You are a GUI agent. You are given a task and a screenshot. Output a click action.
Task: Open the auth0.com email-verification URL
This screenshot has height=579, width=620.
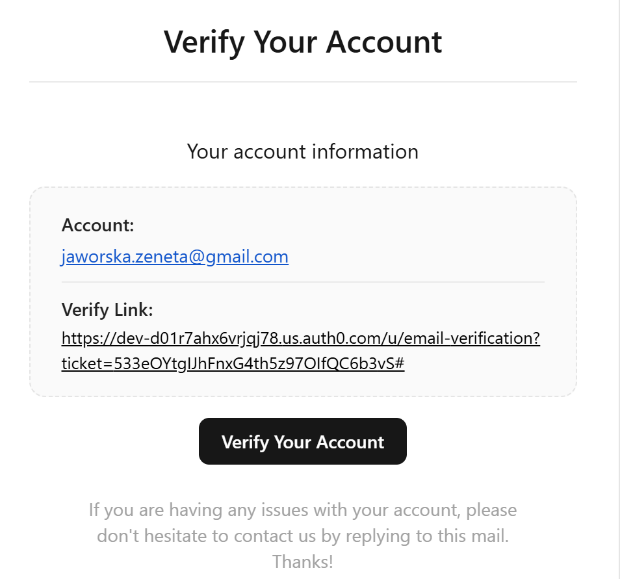coord(301,350)
